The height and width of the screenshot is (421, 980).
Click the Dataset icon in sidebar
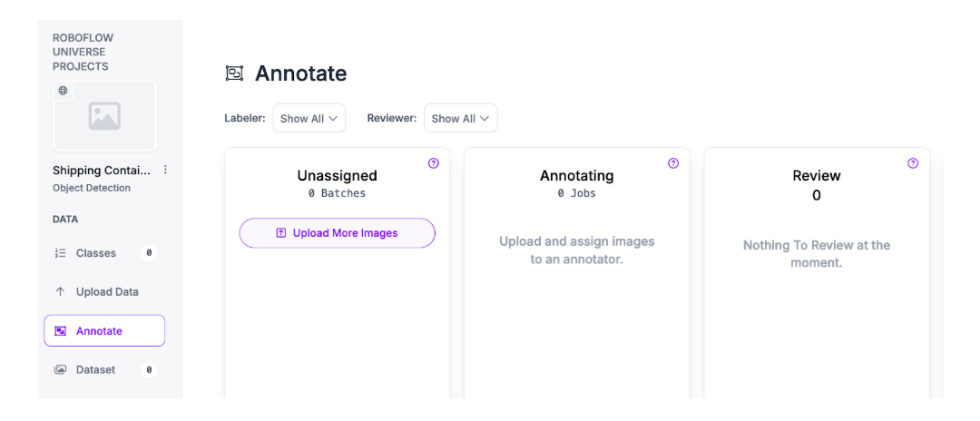pos(61,369)
